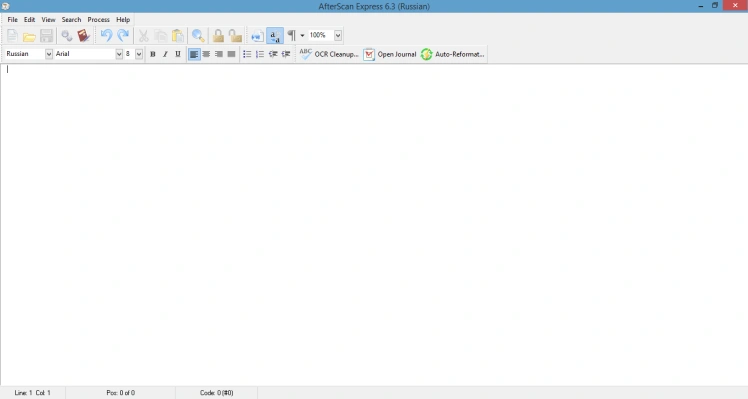Click the 'Code: 0 (#0)' status entry
The height and width of the screenshot is (399, 748).
click(217, 393)
